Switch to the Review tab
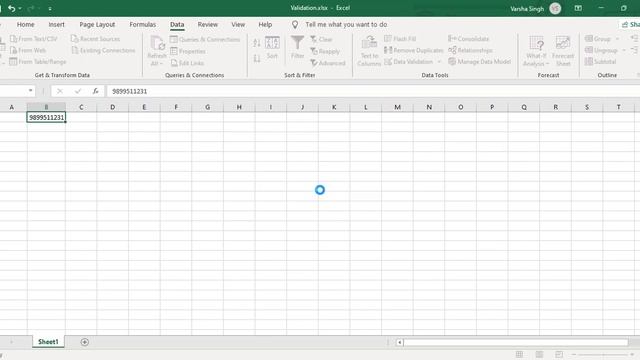 207,24
